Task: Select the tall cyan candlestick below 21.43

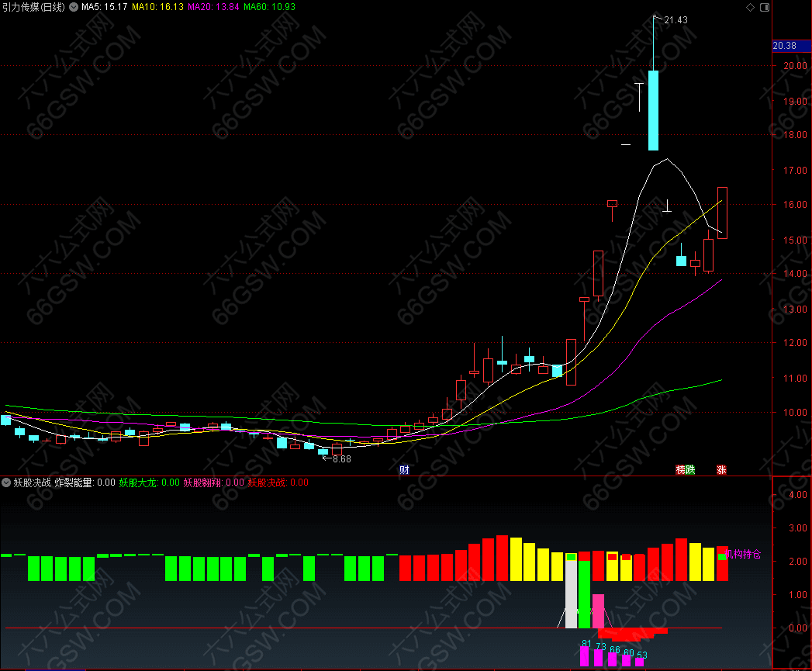Action: pyautogui.click(x=654, y=110)
